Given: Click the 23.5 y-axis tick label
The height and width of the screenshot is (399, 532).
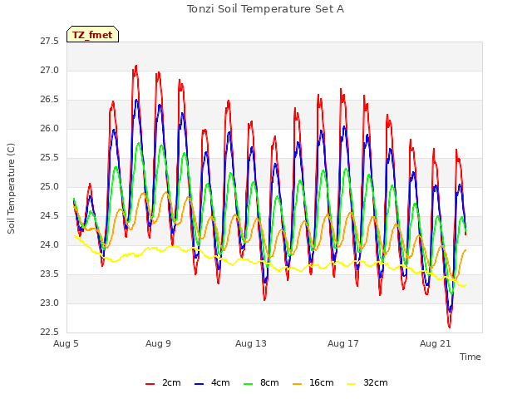Looking at the screenshot, I should pyautogui.click(x=49, y=273).
